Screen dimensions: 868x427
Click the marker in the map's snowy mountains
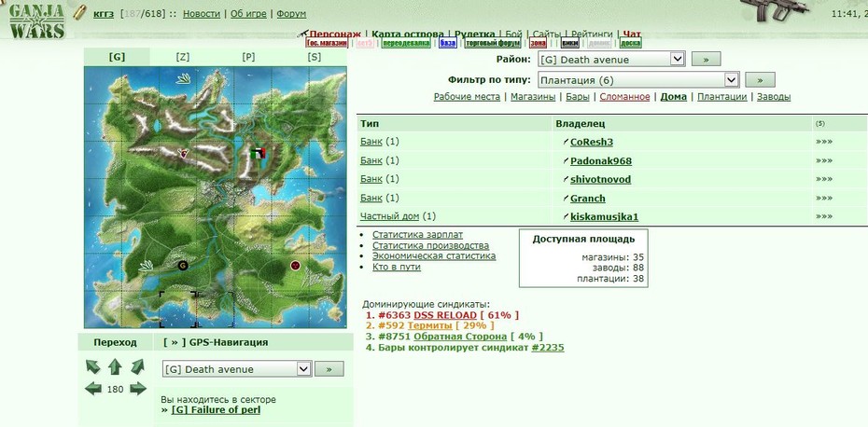[x=183, y=154]
